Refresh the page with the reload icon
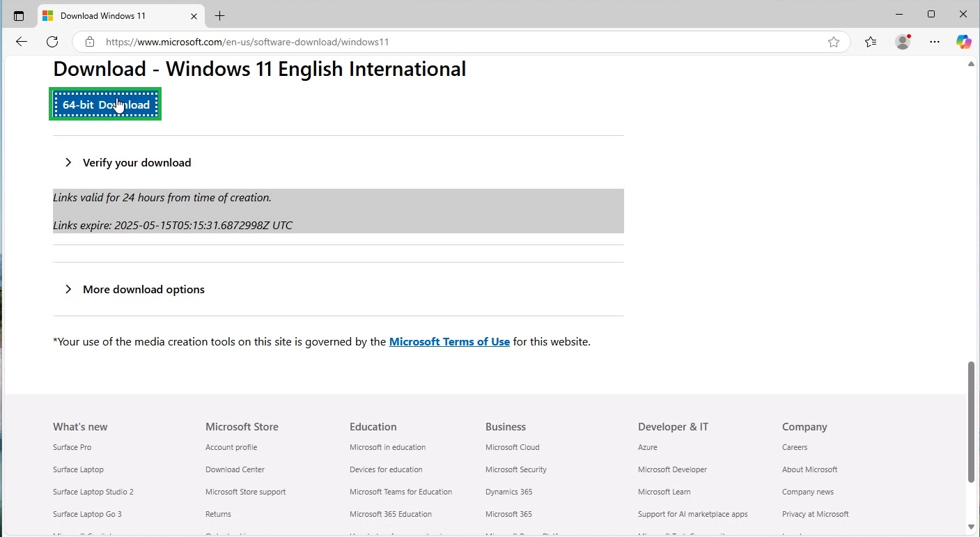 coord(52,42)
